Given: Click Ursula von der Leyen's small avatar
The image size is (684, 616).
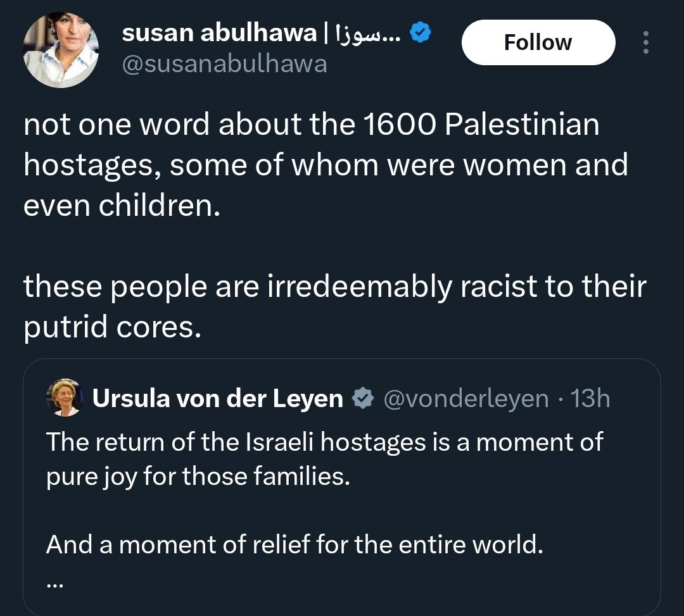Looking at the screenshot, I should click(65, 398).
